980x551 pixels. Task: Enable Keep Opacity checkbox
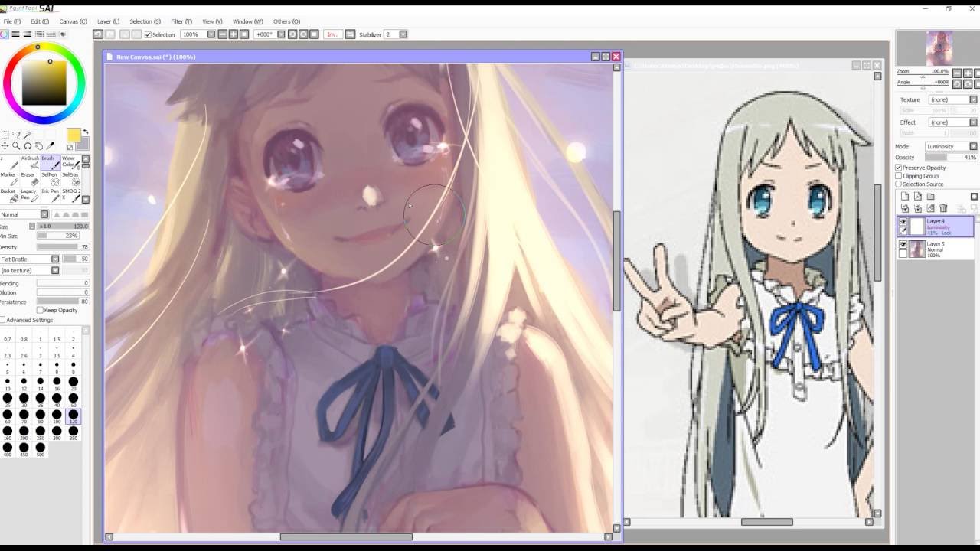[x=40, y=310]
